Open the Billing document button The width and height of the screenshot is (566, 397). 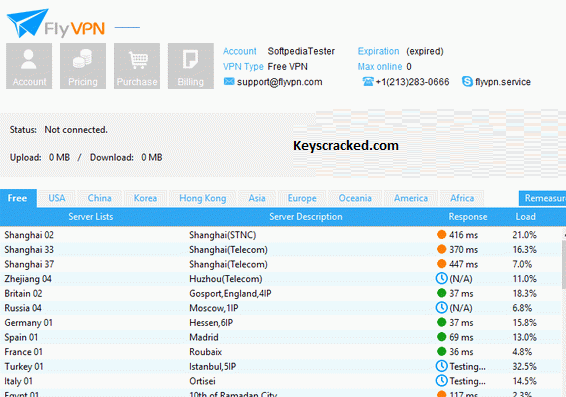(x=191, y=66)
